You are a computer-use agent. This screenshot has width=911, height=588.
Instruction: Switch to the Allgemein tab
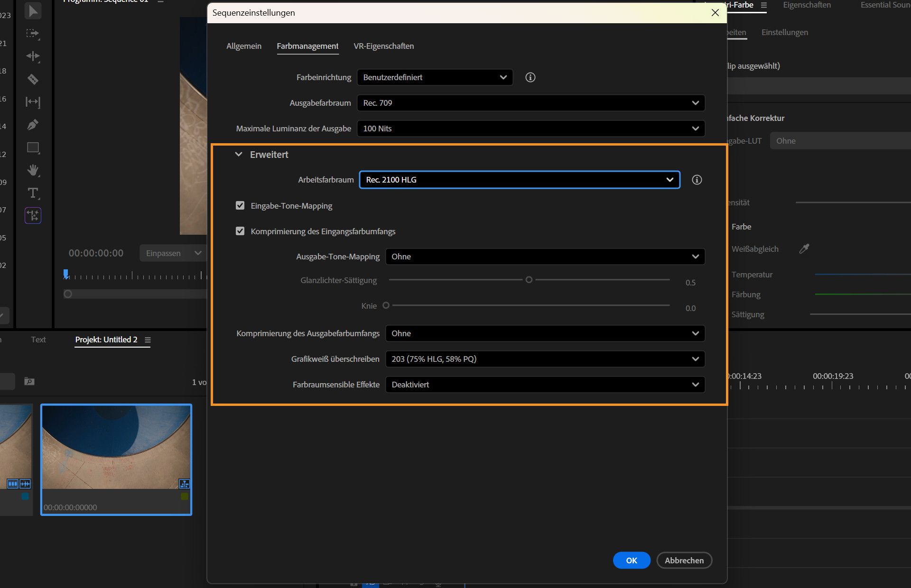pyautogui.click(x=244, y=46)
